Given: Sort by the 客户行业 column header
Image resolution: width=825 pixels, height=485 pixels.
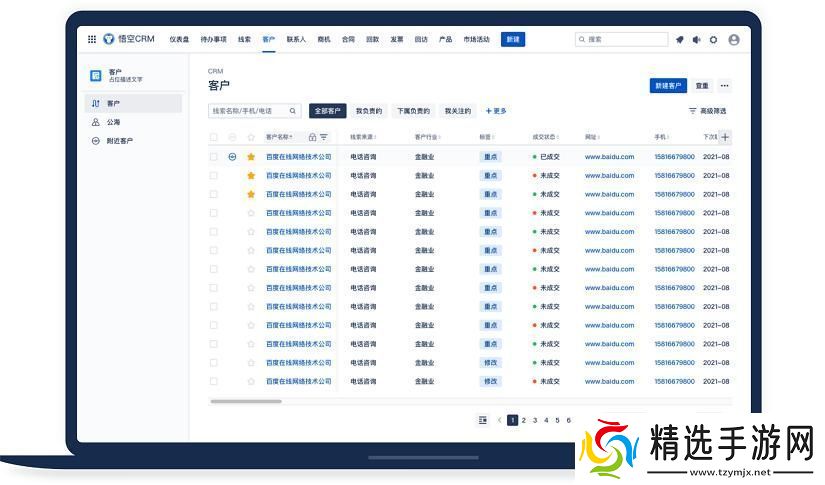Looking at the screenshot, I should pyautogui.click(x=427, y=137).
